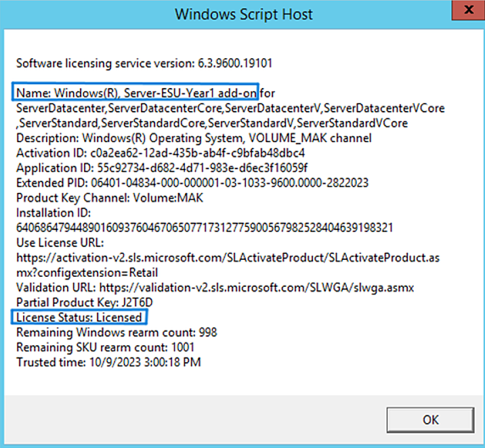Click the Application ID line
This screenshot has height=448, width=485.
[162, 168]
